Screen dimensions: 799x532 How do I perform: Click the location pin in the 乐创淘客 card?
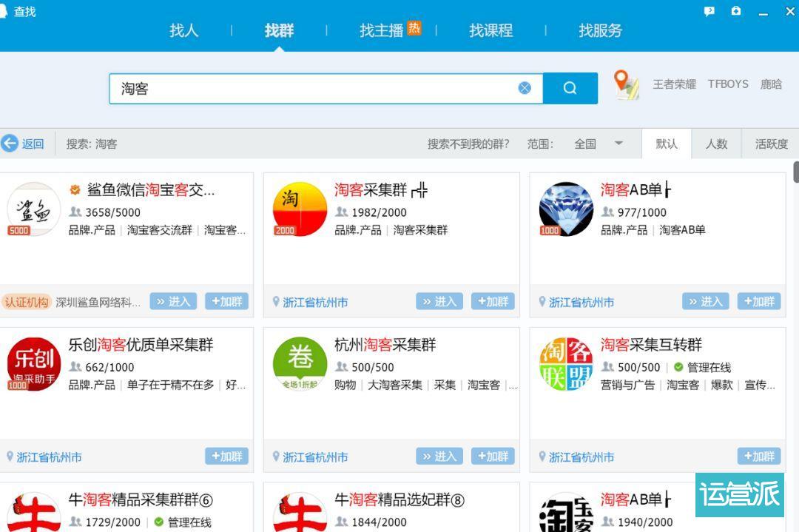(10, 457)
